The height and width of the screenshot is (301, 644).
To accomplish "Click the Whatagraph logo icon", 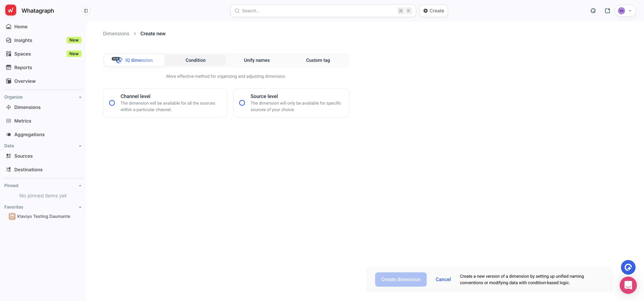I will pyautogui.click(x=11, y=10).
